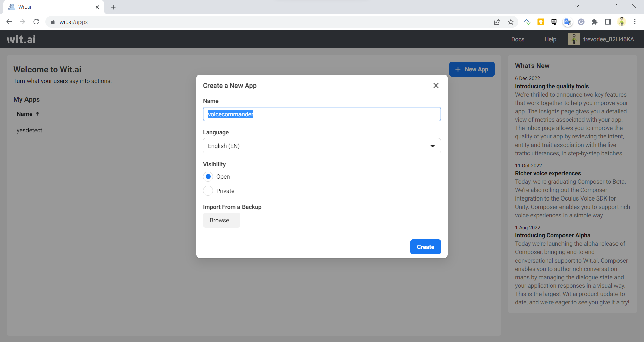Viewport: 644px width, 342px height.
Task: Reload the page with the refresh icon
Action: 36,22
